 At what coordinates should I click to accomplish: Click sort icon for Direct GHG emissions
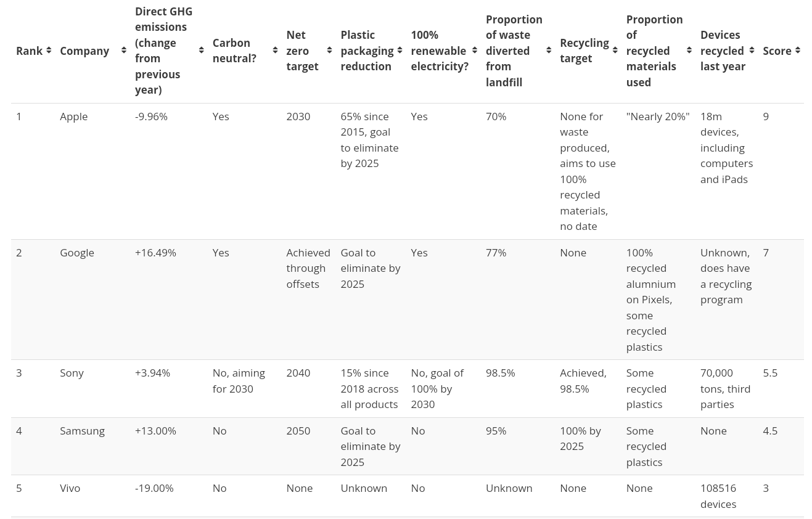(x=201, y=51)
